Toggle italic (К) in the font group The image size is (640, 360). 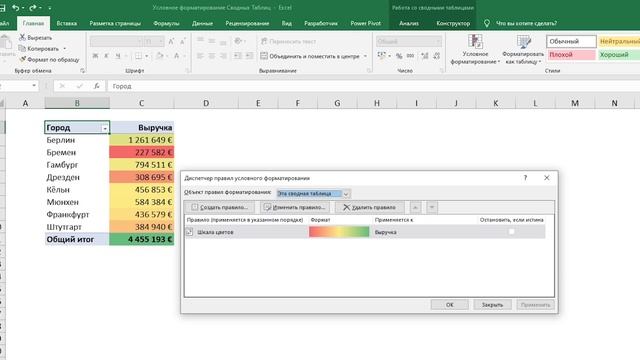[106, 56]
